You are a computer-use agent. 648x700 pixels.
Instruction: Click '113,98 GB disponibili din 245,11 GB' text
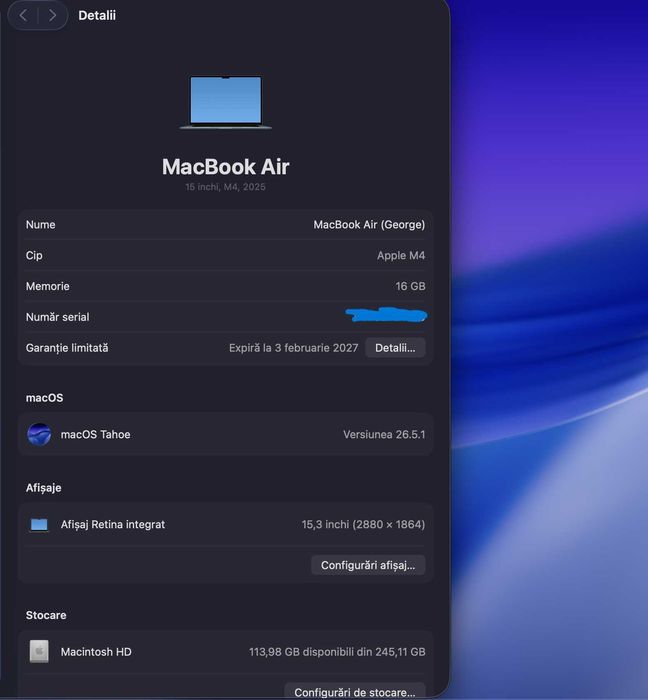tap(337, 652)
